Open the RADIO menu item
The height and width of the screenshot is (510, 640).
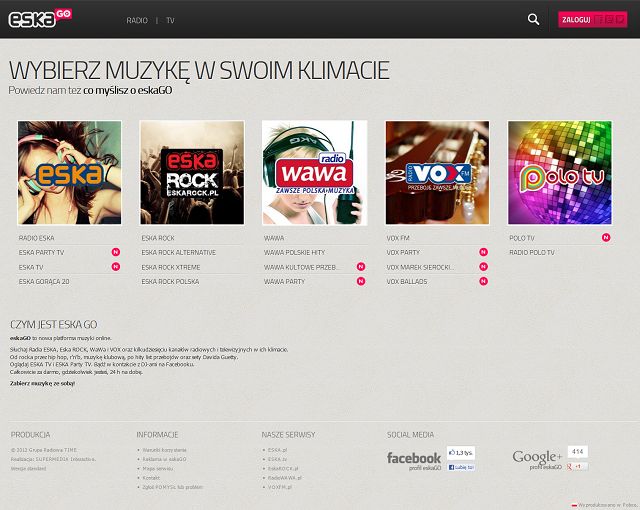click(137, 20)
